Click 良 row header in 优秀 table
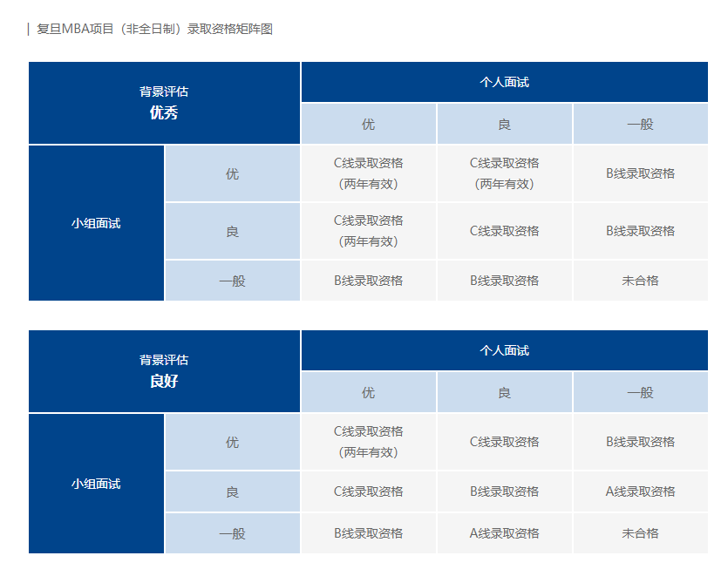The image size is (728, 576). point(232,231)
